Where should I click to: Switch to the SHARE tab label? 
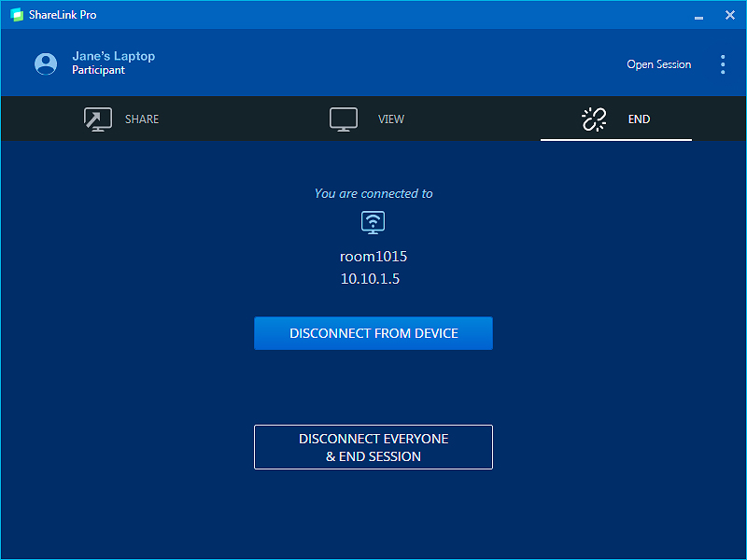click(x=142, y=119)
